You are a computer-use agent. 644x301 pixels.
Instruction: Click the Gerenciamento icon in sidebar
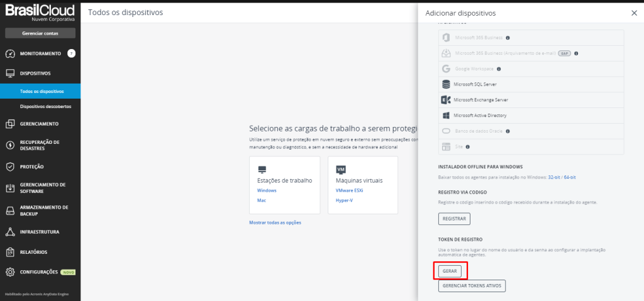coord(10,124)
